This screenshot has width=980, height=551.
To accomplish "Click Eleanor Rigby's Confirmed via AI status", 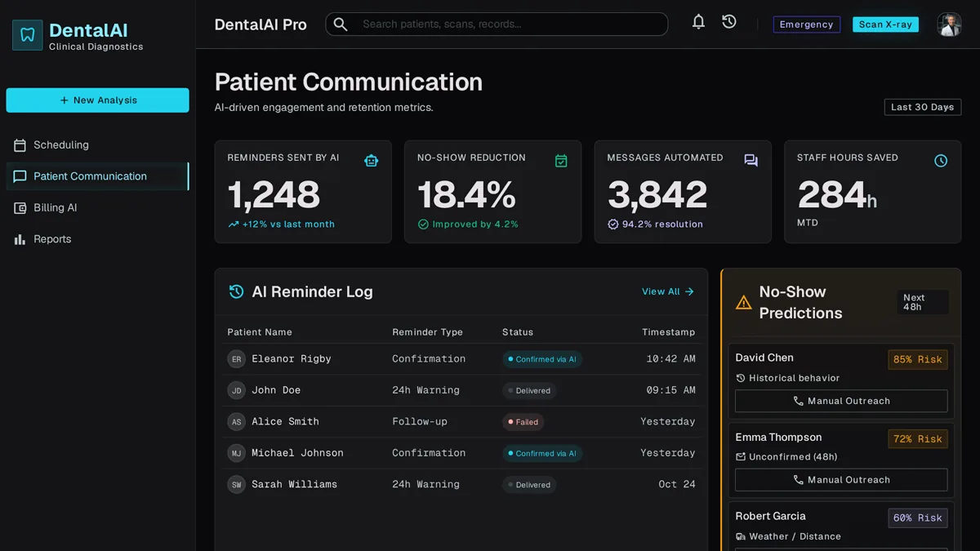I will point(541,359).
